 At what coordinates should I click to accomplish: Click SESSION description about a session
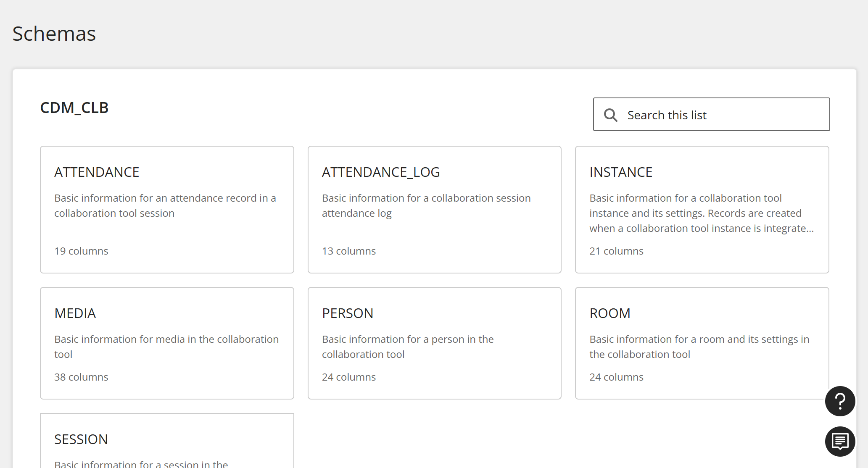[x=141, y=463]
